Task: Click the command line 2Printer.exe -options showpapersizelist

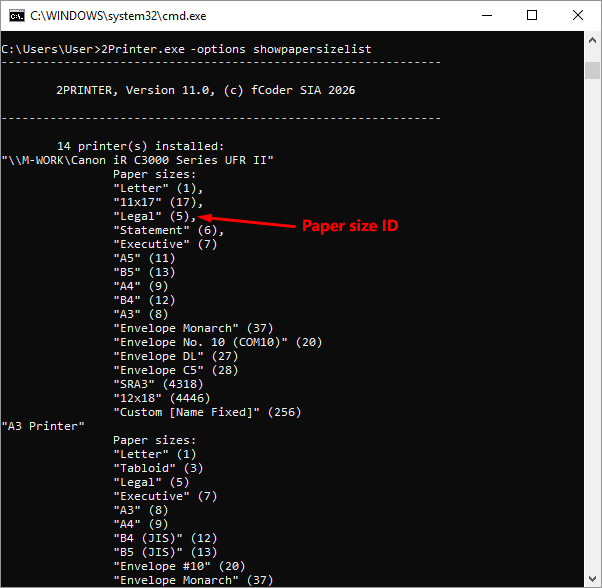Action: pyautogui.click(x=236, y=50)
